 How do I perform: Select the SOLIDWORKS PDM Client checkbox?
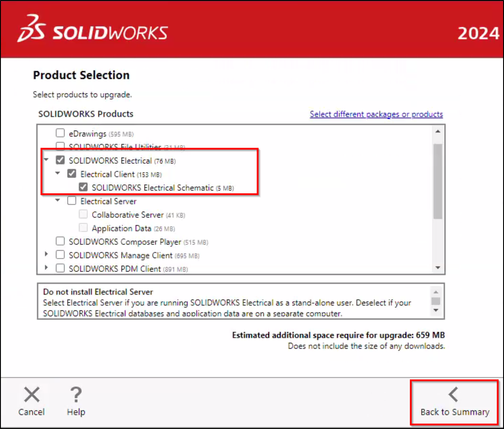[x=60, y=268]
